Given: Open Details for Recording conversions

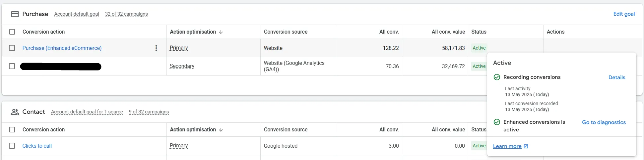Looking at the screenshot, I should pos(617,78).
